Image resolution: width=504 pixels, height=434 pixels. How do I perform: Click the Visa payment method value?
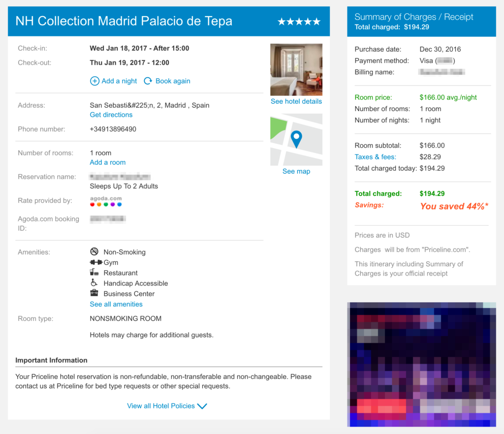coord(438,61)
